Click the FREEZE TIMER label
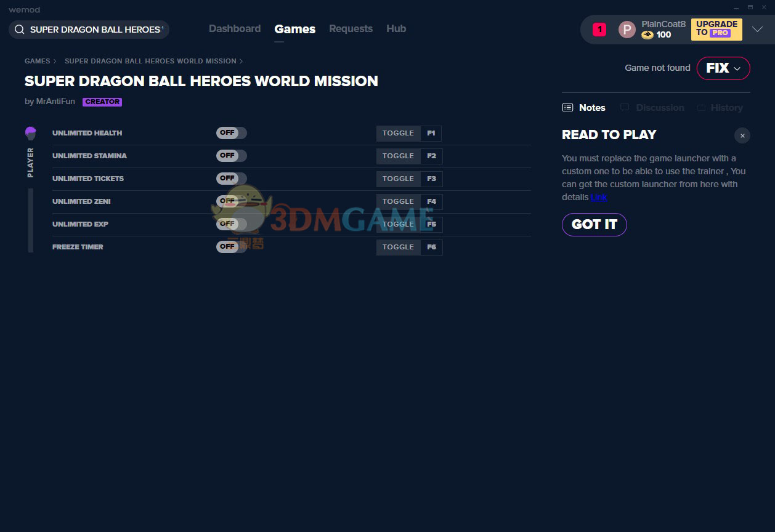Screen dimensions: 775x532 [x=78, y=247]
